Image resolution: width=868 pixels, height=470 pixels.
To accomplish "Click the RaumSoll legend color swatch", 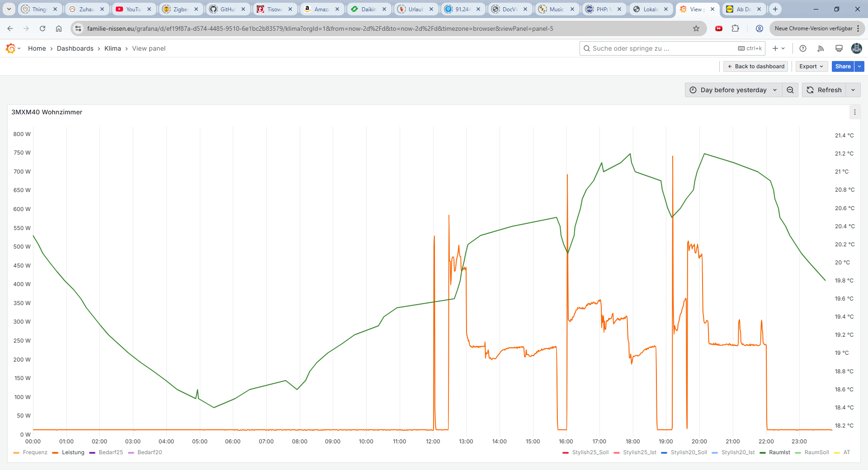I will point(798,452).
